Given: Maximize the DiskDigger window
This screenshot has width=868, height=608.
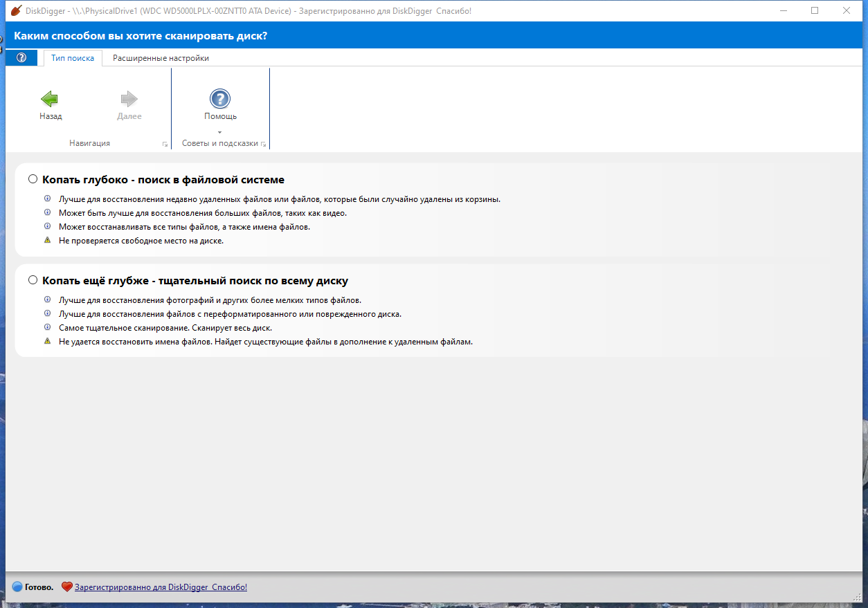Looking at the screenshot, I should tap(815, 10).
